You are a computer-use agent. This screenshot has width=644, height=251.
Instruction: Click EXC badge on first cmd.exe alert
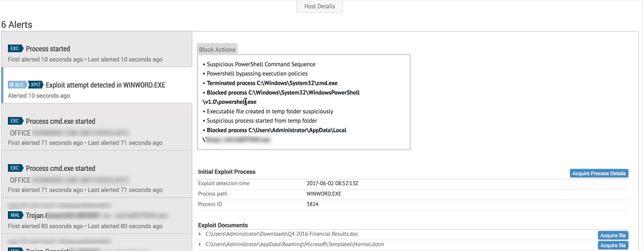(15, 121)
